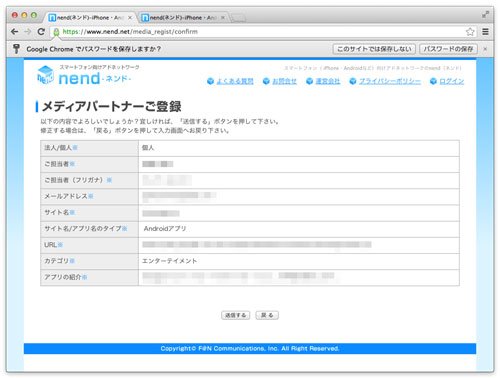Click the Copyright footer text
The width and height of the screenshot is (500, 378).
(x=250, y=348)
